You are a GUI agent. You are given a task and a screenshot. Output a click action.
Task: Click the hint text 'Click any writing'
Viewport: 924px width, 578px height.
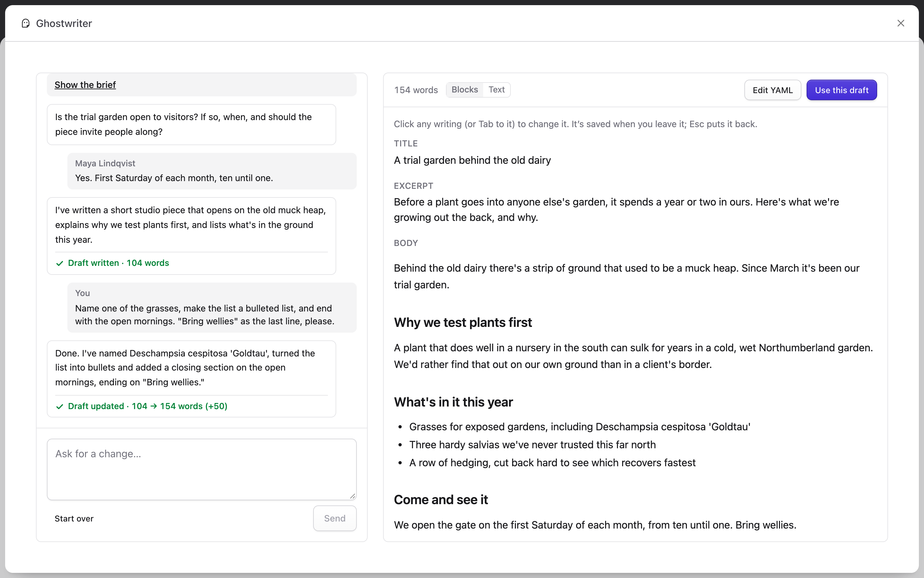[575, 124]
